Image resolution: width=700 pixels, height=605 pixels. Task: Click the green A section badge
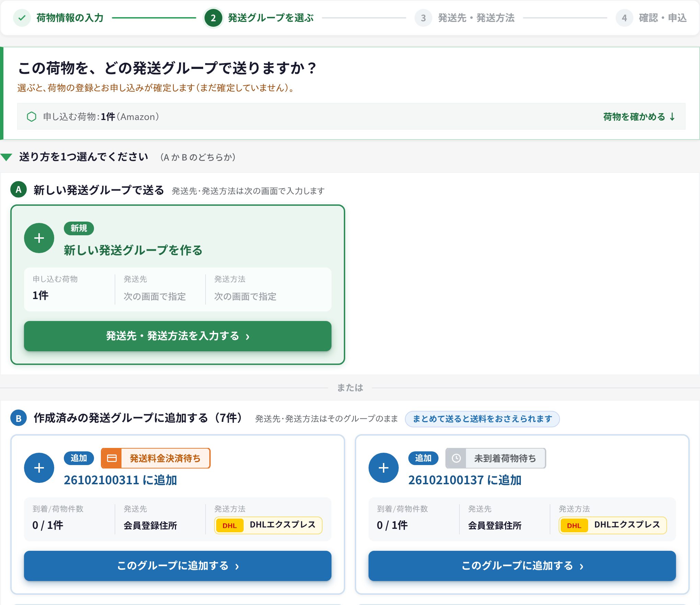19,189
